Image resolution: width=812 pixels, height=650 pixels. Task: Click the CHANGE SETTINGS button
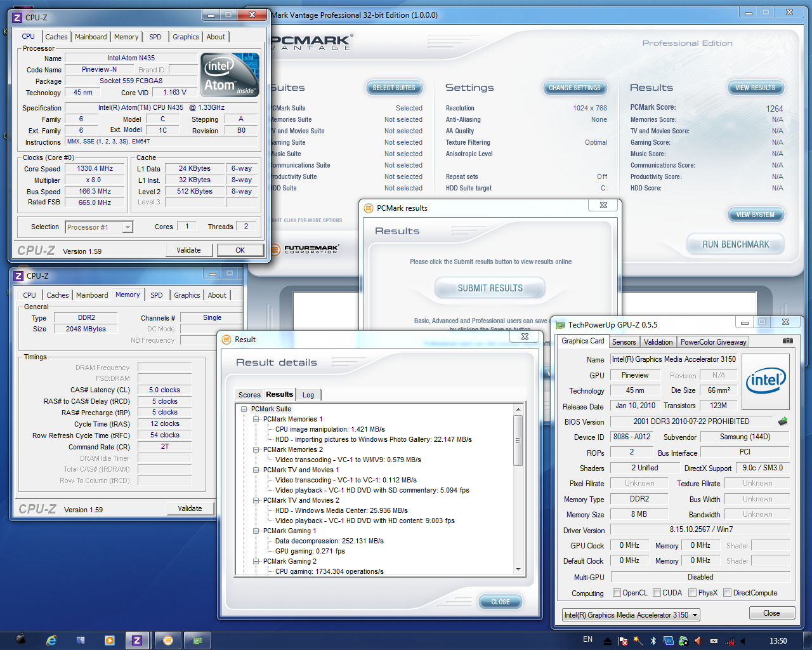575,88
